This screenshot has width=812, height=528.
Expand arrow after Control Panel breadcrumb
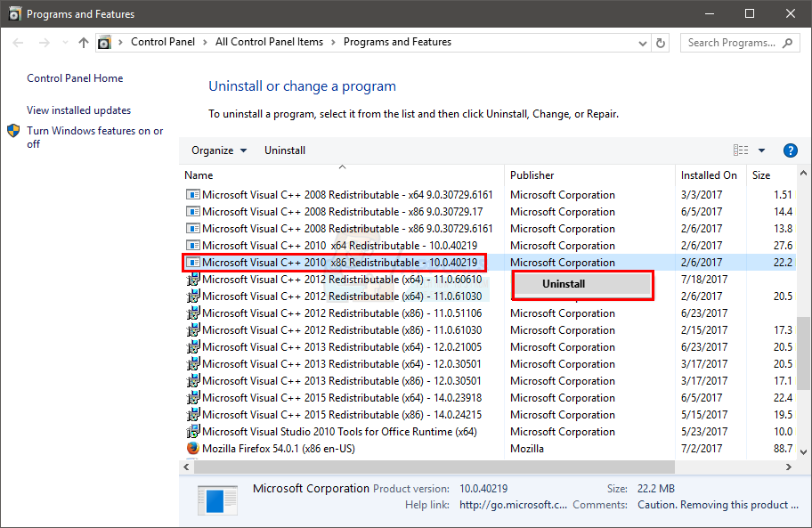click(x=205, y=43)
